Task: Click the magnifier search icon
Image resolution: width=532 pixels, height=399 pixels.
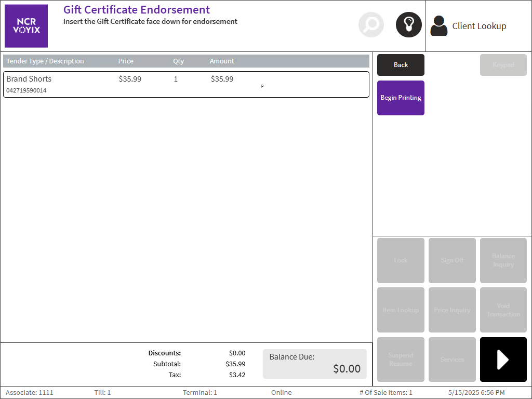Action: [x=371, y=25]
